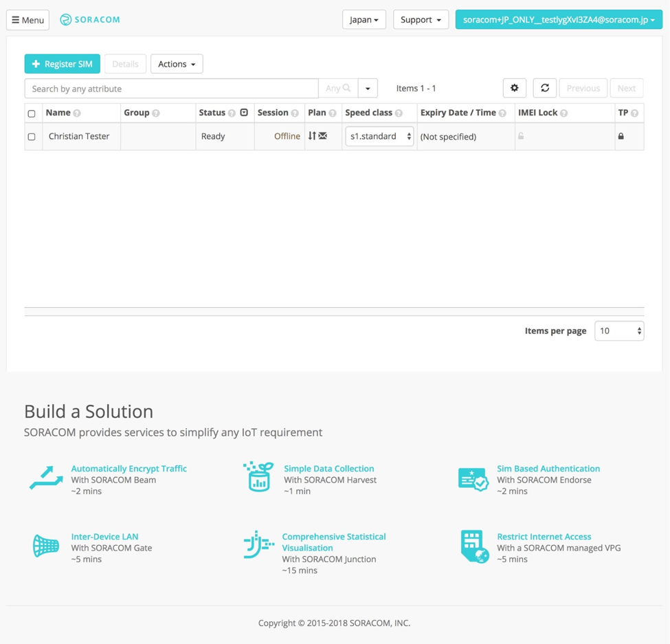Open the Status column filter icon

[244, 113]
